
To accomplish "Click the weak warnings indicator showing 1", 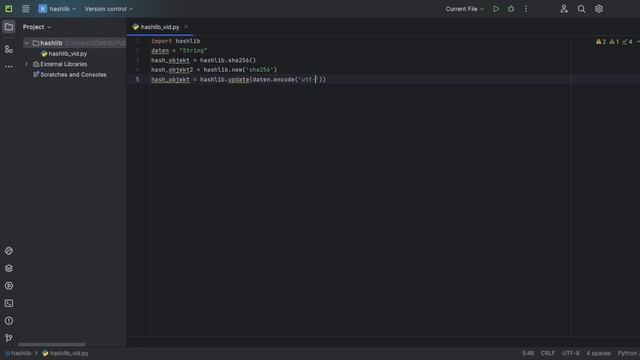I will (614, 42).
